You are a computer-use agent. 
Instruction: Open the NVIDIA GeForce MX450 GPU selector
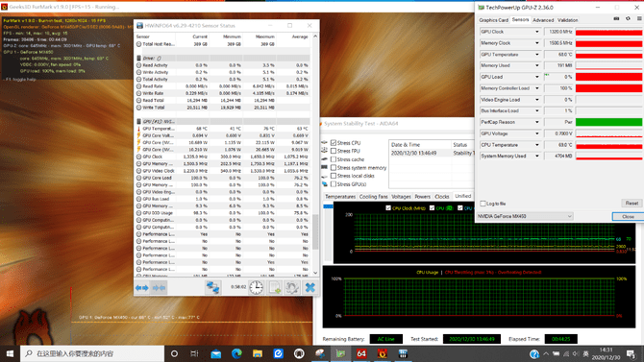[525, 216]
